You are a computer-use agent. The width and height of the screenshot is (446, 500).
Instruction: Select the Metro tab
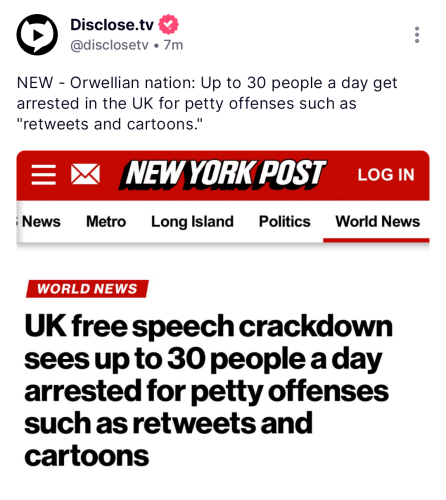pos(106,222)
